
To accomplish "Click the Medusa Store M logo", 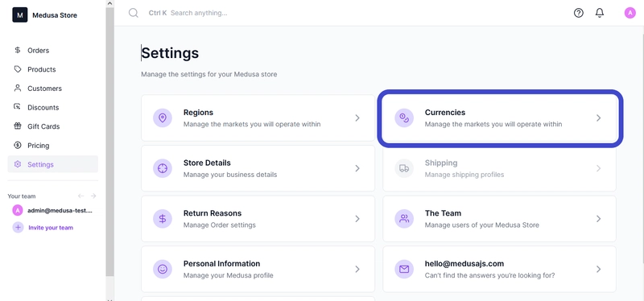I will point(19,14).
